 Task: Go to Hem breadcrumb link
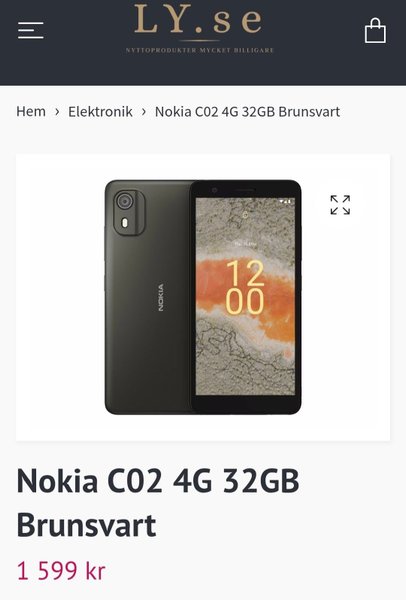tap(31, 112)
